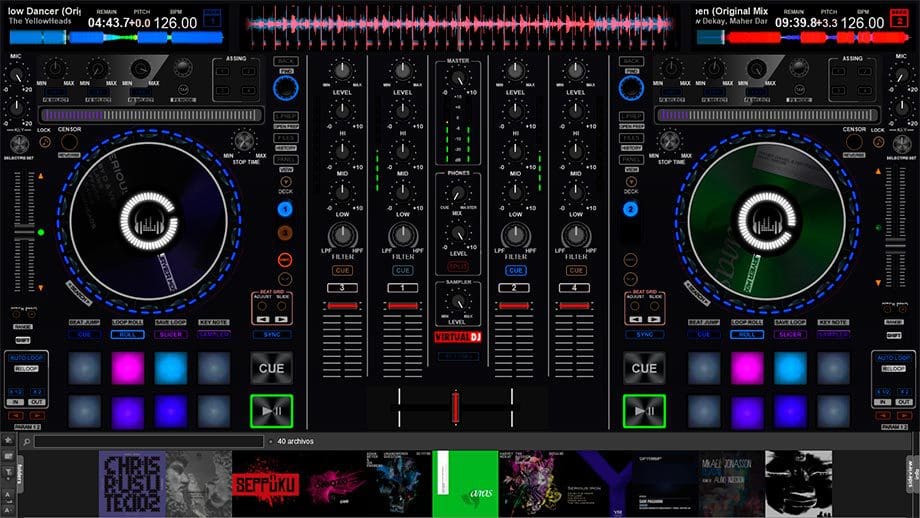Switch right deck pads to ROLL mode

point(747,334)
